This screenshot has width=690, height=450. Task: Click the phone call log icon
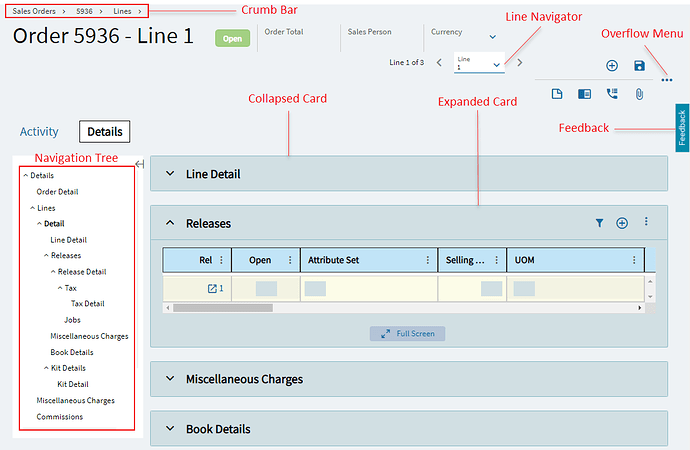point(612,94)
